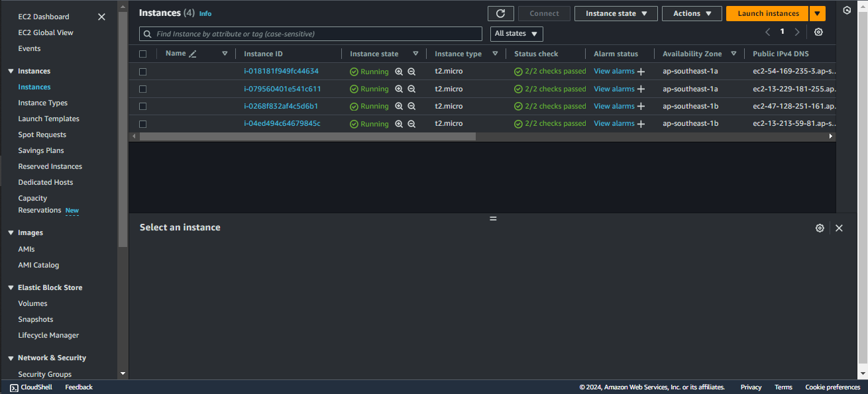Click the sidebar vertical scrollbar
Screen dimensions: 868x394
click(123, 128)
